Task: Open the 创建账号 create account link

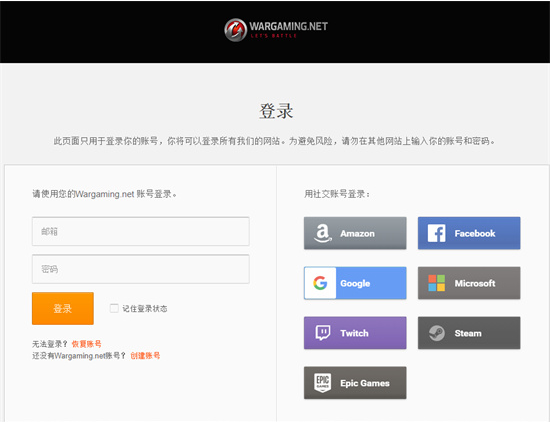Action: 145,356
